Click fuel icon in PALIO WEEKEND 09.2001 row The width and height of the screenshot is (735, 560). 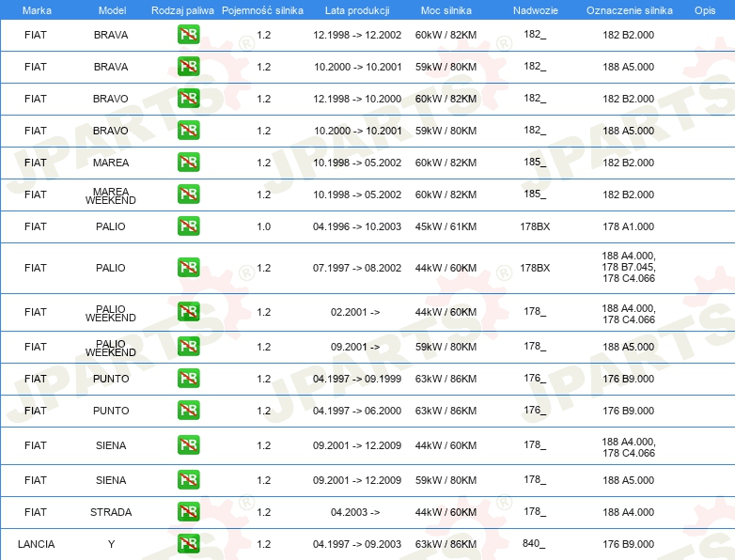point(188,347)
